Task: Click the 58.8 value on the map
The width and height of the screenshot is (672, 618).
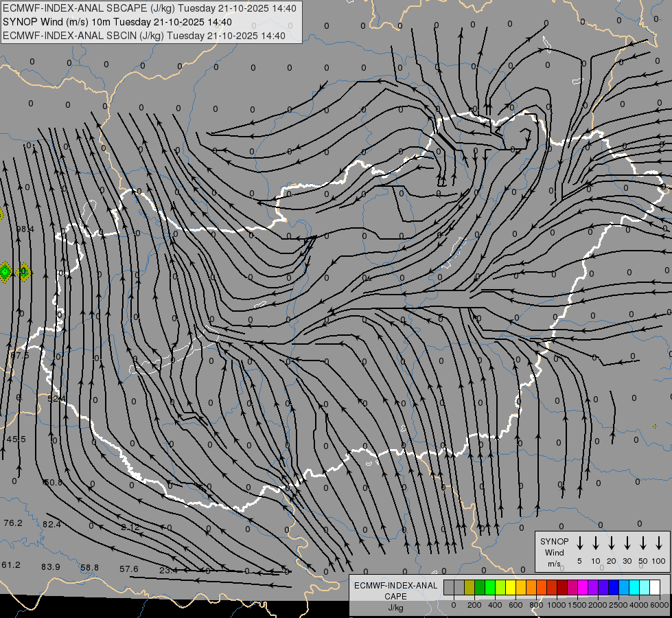Action: 89,568
